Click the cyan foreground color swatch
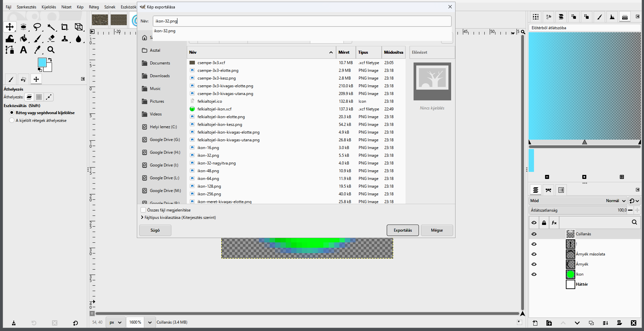 [x=42, y=62]
